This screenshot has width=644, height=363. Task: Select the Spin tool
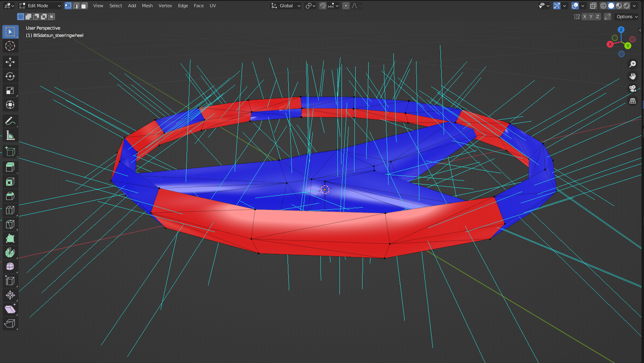(10, 253)
